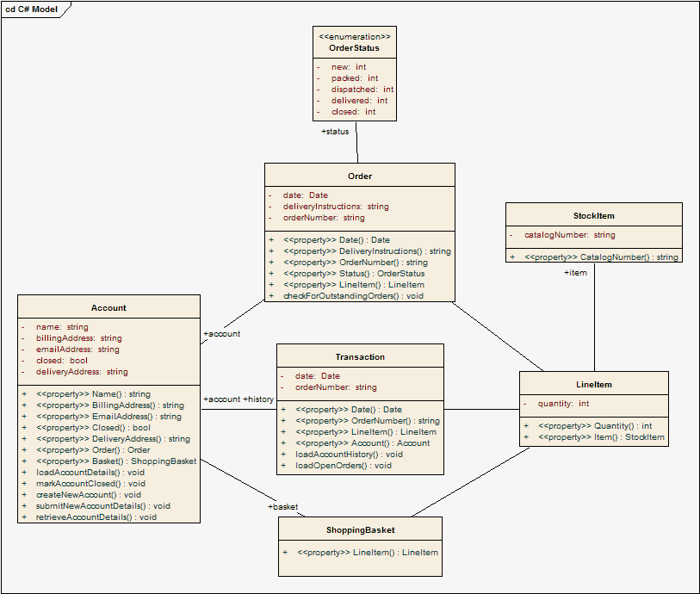The width and height of the screenshot is (700, 594).
Task: Select the deliveryInstructions attribute in Order
Action: click(x=336, y=207)
